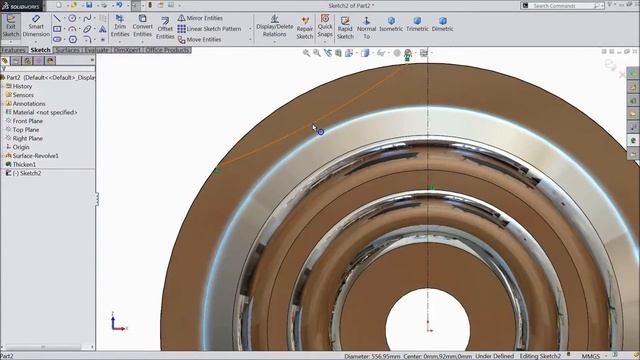Open Exit Sketch dropdown arrow
Screen dimensions: 640x360
point(11,42)
